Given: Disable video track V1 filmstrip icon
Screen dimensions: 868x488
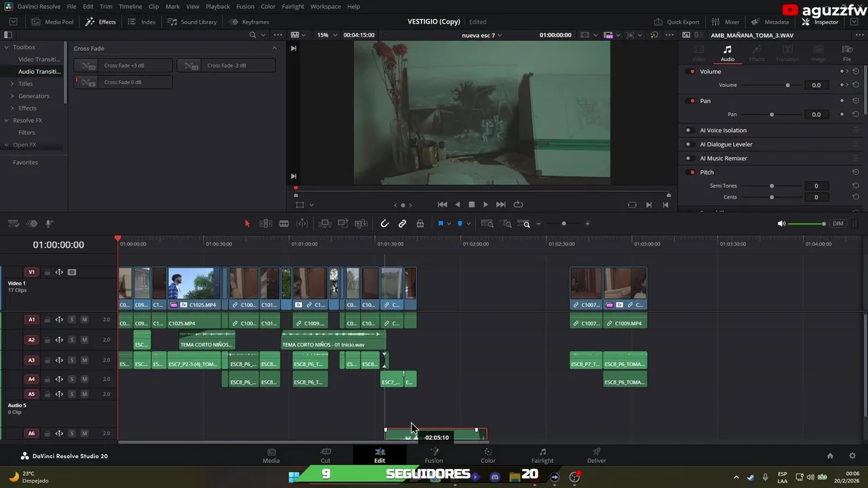Looking at the screenshot, I should (x=72, y=272).
